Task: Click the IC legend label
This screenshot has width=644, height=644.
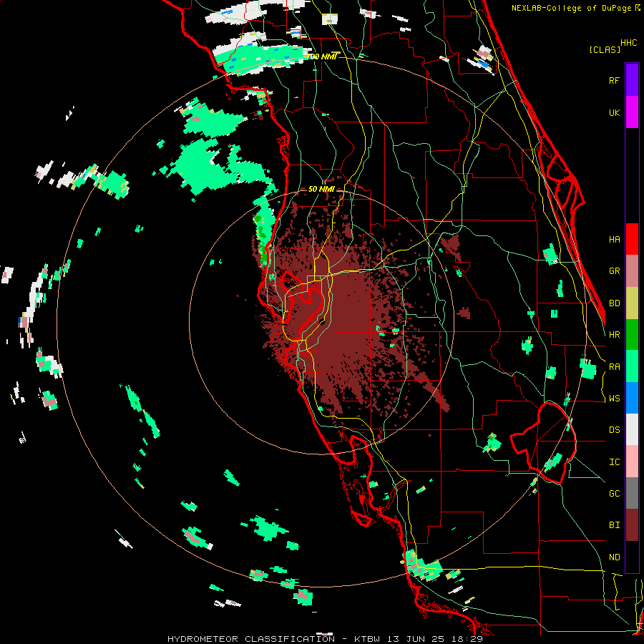Action: tap(614, 462)
